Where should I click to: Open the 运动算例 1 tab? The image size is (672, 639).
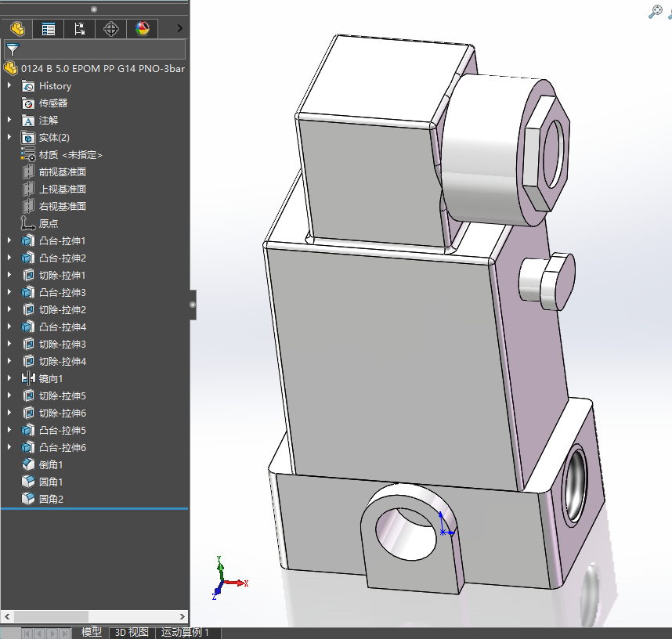tap(185, 633)
